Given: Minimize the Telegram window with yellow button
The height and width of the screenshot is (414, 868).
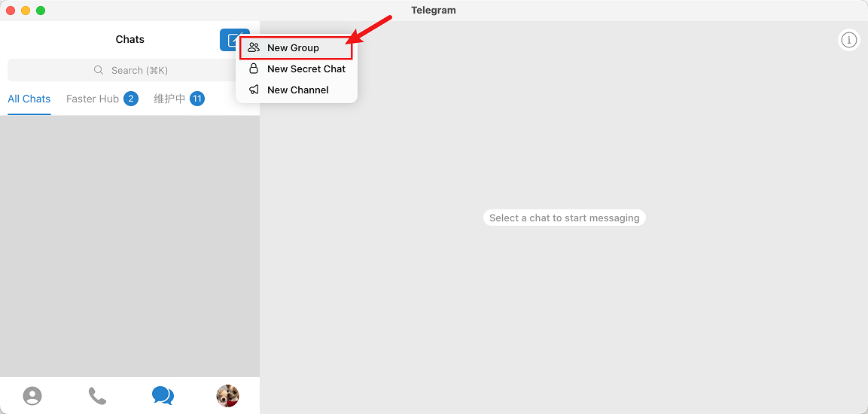Looking at the screenshot, I should pyautogui.click(x=26, y=11).
